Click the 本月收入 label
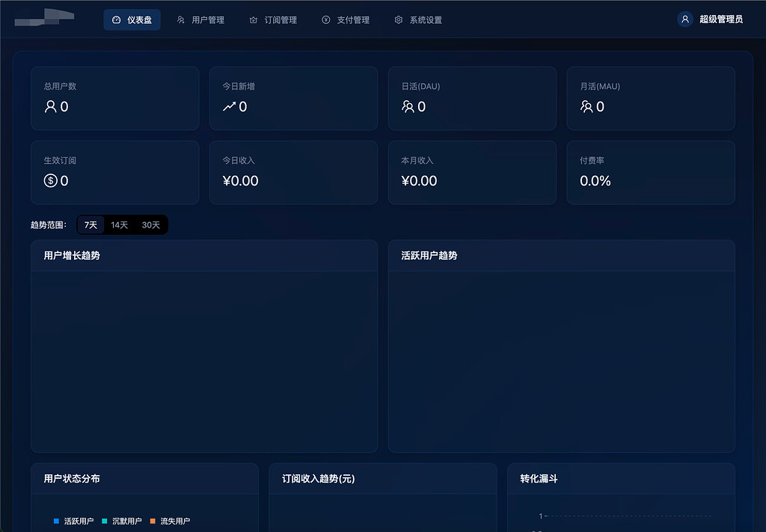Screen dimensions: 766x532 [417, 160]
